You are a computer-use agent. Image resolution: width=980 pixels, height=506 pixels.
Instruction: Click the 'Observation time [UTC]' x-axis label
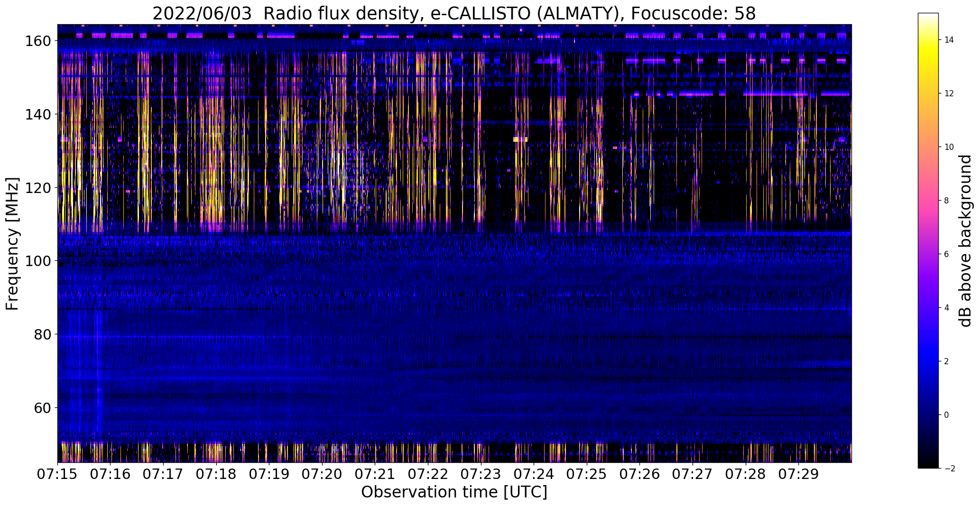tap(454, 492)
